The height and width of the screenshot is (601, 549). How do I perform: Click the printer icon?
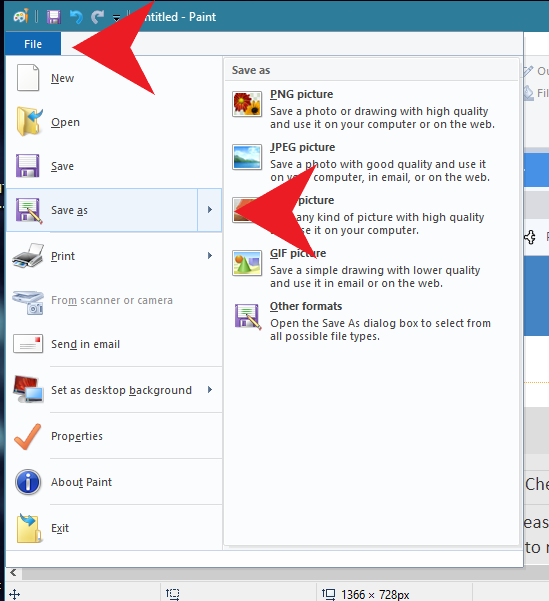click(x=28, y=256)
